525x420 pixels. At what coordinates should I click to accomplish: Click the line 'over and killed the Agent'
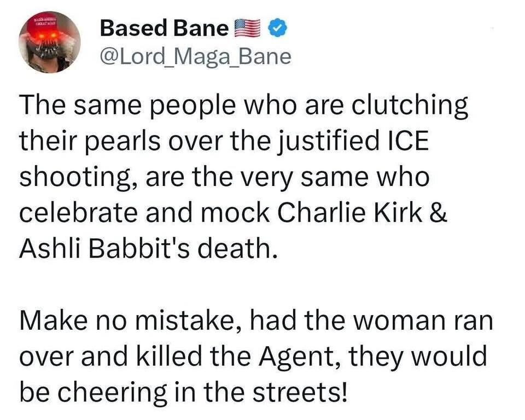(253, 357)
